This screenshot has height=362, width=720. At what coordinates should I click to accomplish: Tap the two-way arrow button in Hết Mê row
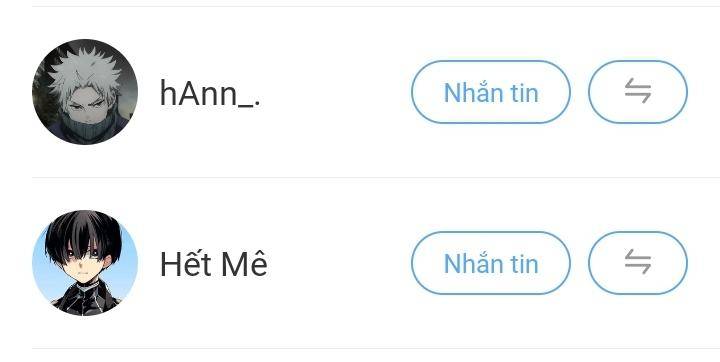coord(638,263)
